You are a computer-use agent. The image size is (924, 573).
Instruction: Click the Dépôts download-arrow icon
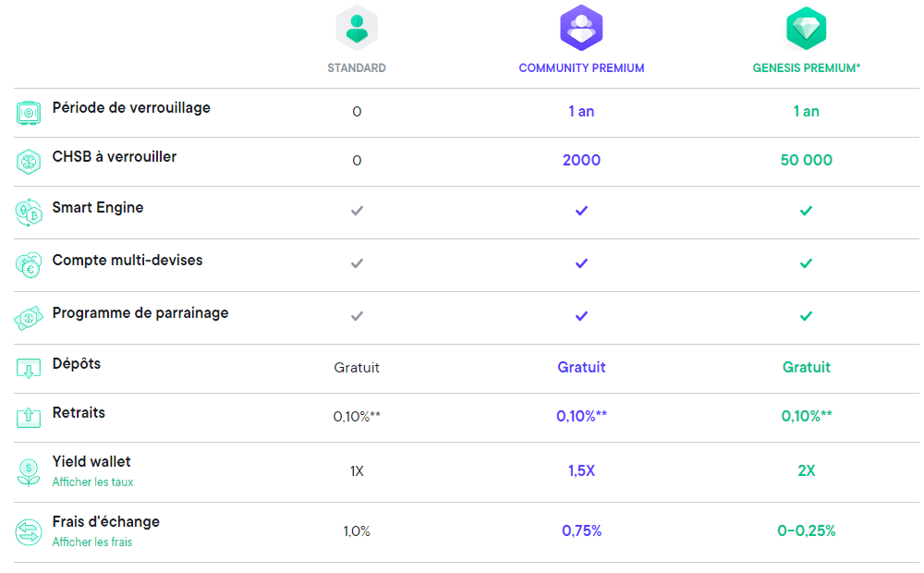(x=29, y=369)
